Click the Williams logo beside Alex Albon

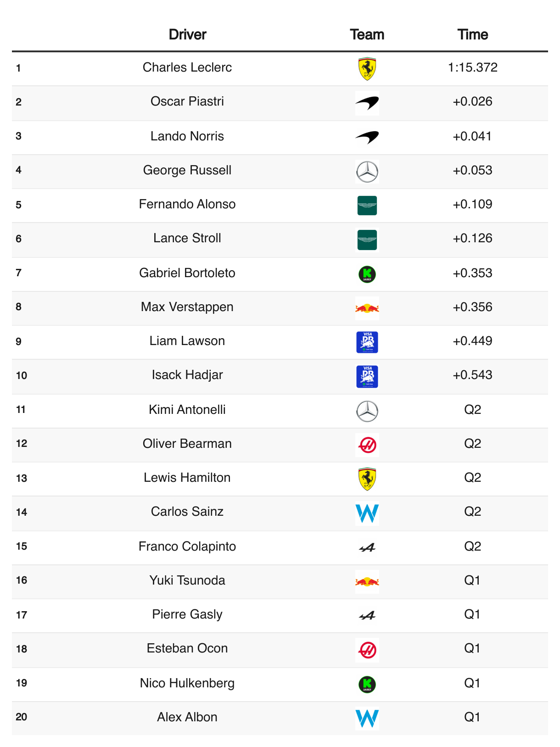pos(367,719)
